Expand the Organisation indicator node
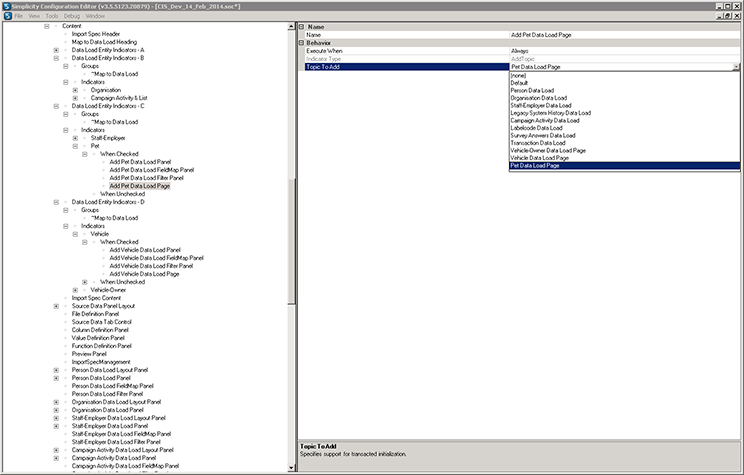The height and width of the screenshot is (475, 744). click(75, 90)
